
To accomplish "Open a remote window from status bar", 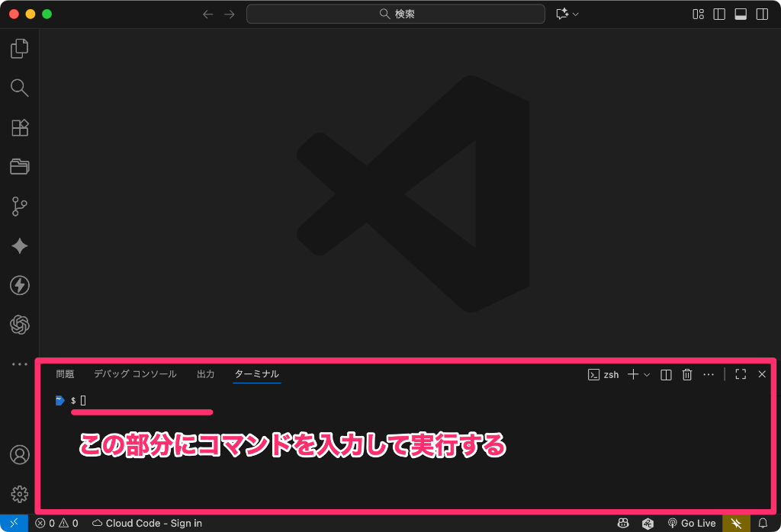I will pos(14,523).
